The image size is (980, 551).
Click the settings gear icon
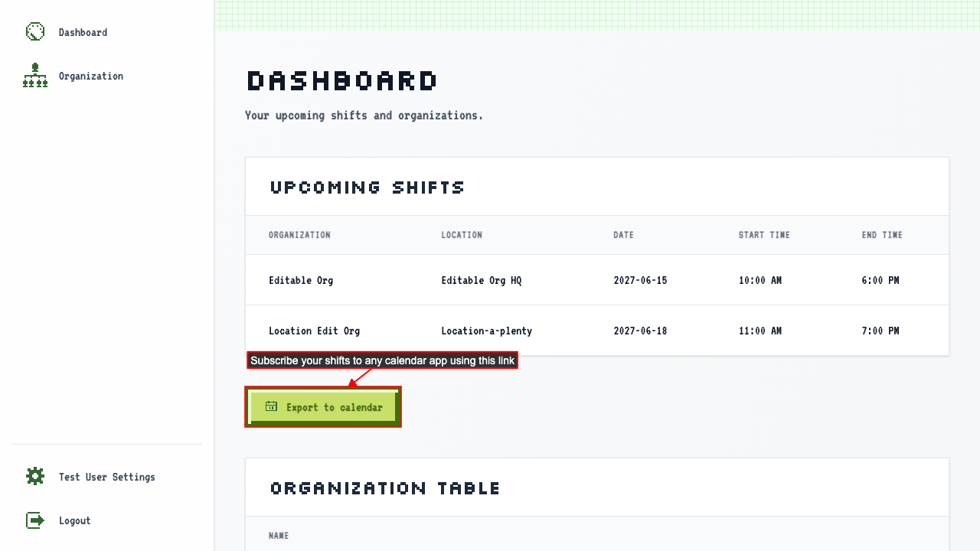tap(35, 477)
